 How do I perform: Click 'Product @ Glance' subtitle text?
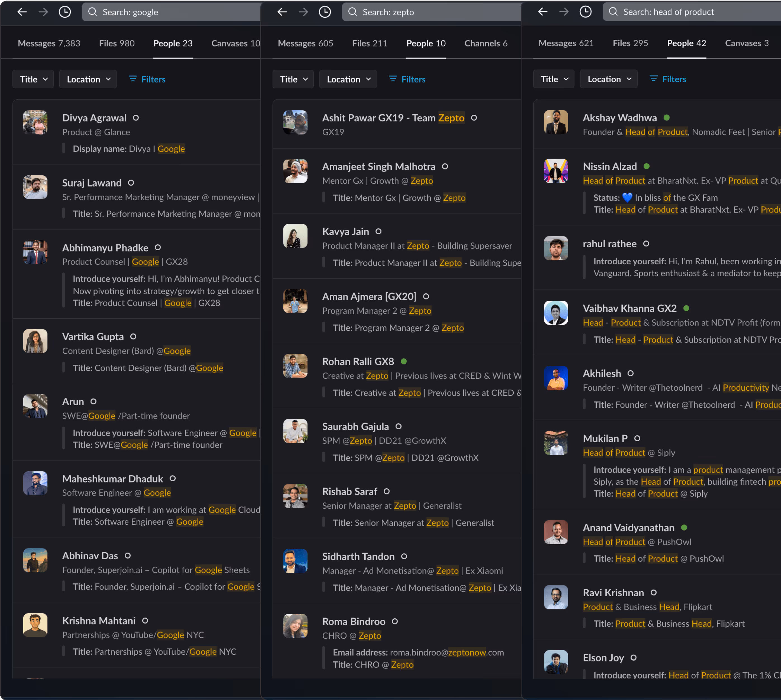coord(96,132)
